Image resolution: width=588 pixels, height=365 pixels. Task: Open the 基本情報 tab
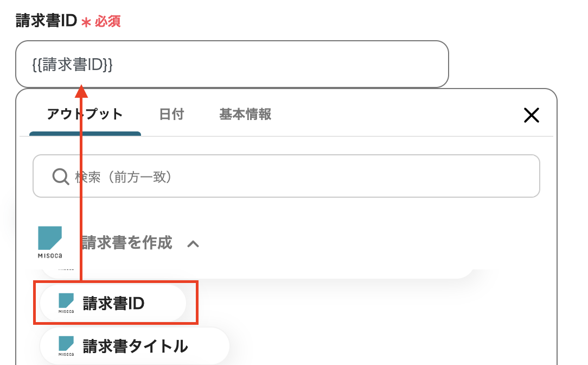245,115
